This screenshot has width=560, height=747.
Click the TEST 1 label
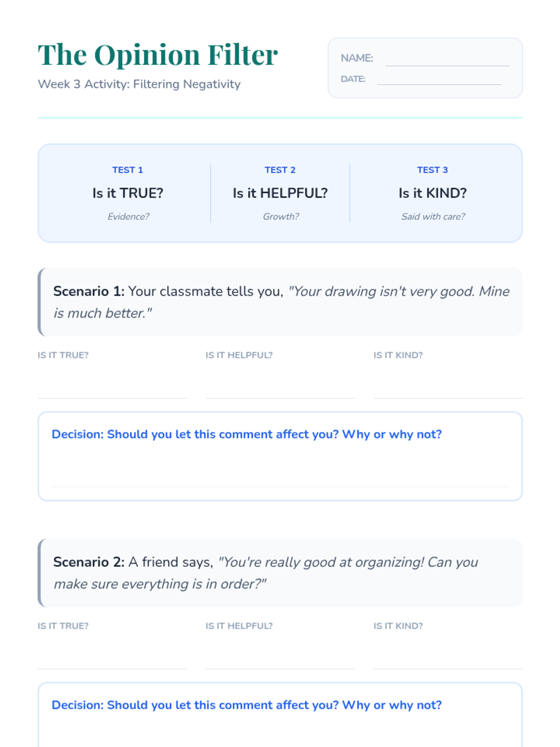[127, 170]
